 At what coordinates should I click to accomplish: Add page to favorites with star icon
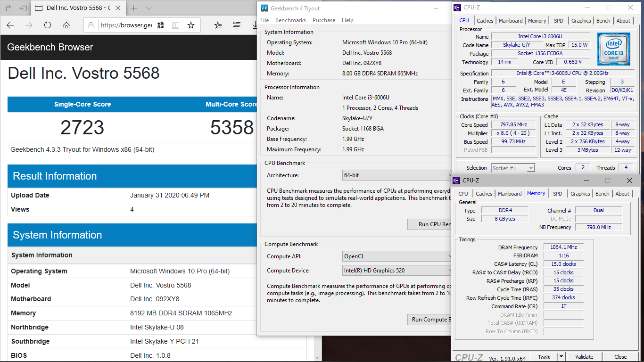tap(190, 25)
